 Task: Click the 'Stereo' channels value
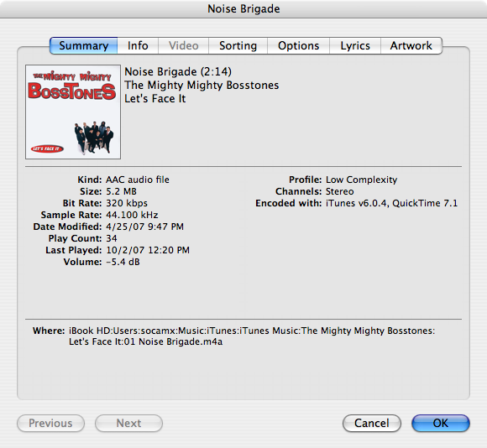click(340, 191)
